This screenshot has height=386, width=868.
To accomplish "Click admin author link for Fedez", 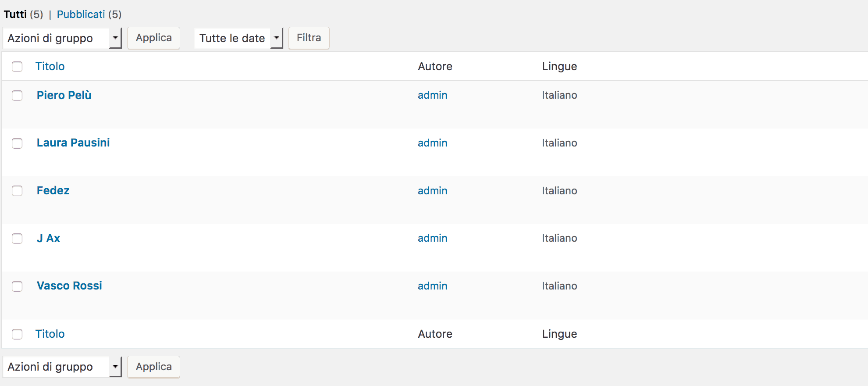I will click(x=433, y=191).
